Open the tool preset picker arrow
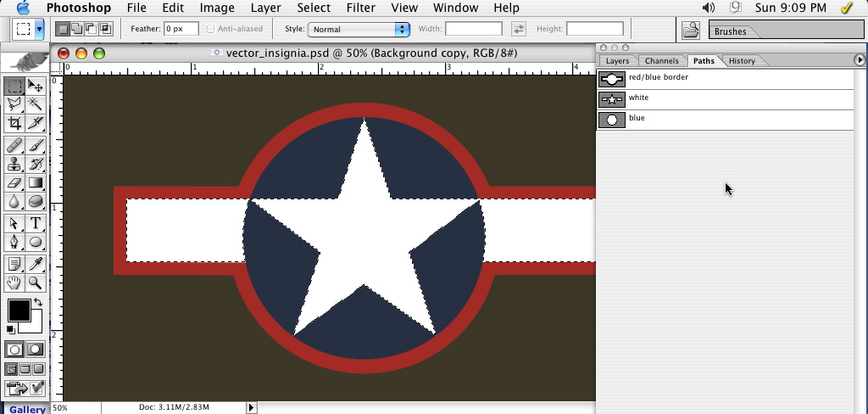Screen dimensions: 868x414 39,30
